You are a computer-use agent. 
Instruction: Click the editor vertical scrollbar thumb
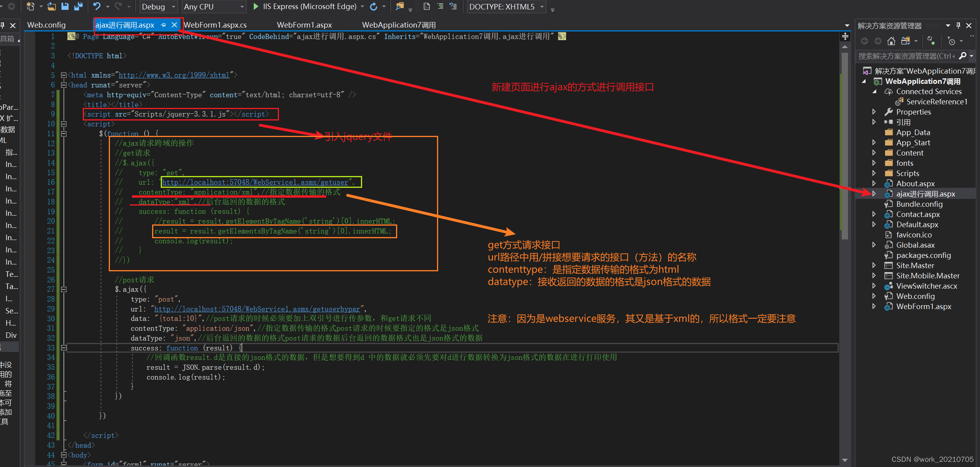pos(845,146)
